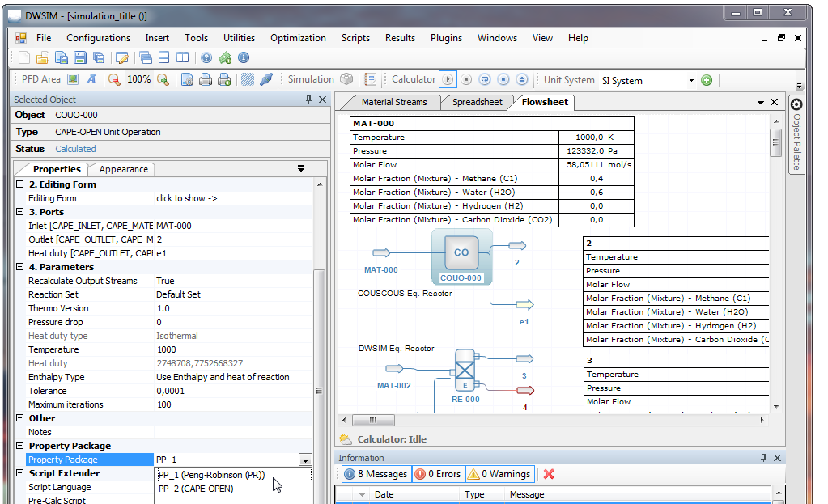Save the current simulation
The width and height of the screenshot is (828, 504).
pos(80,57)
